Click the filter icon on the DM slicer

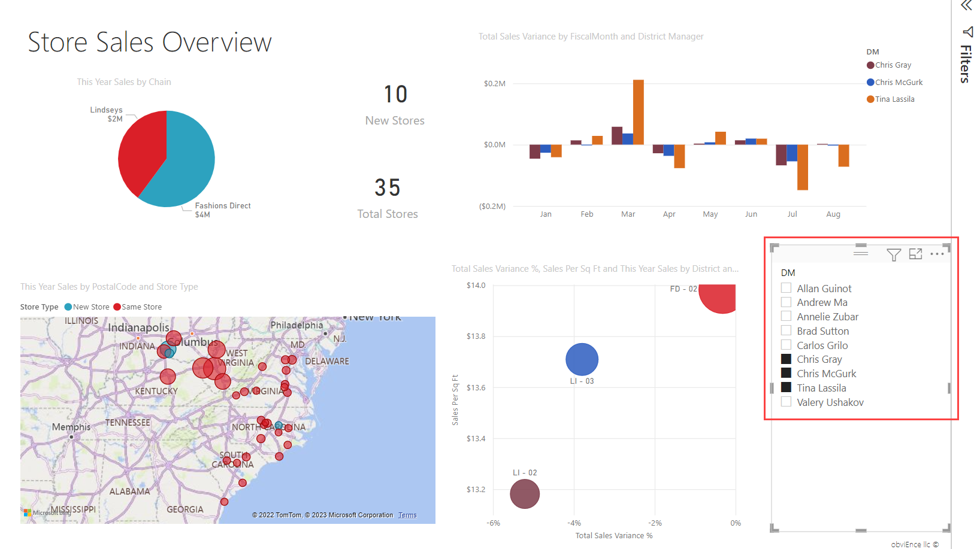pos(893,254)
